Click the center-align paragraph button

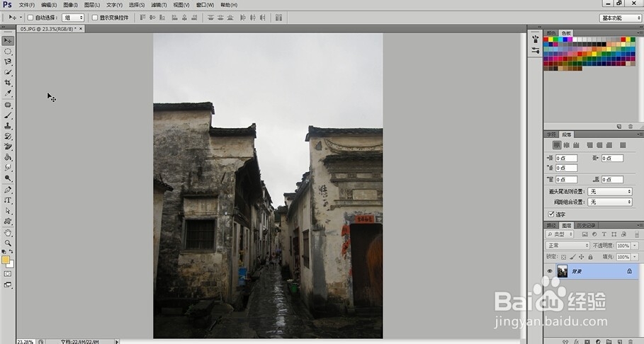[x=566, y=145]
